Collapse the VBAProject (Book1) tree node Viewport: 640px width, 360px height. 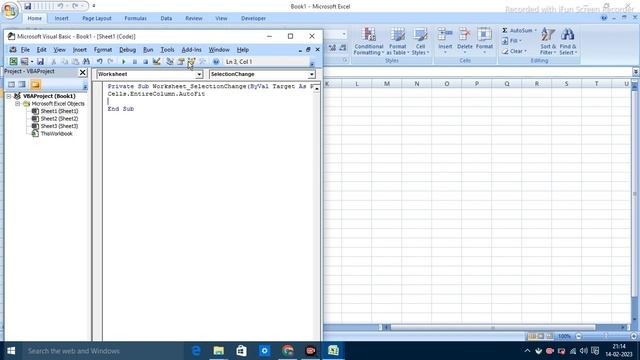9,96
